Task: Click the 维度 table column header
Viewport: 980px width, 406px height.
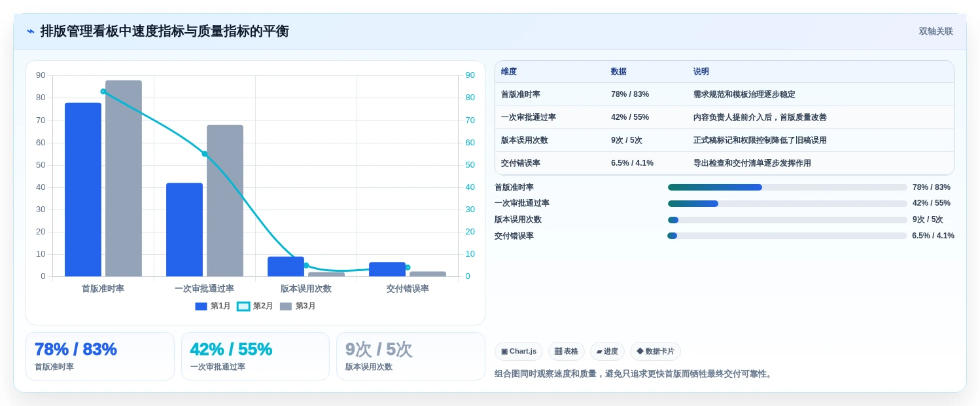Action: click(x=509, y=72)
